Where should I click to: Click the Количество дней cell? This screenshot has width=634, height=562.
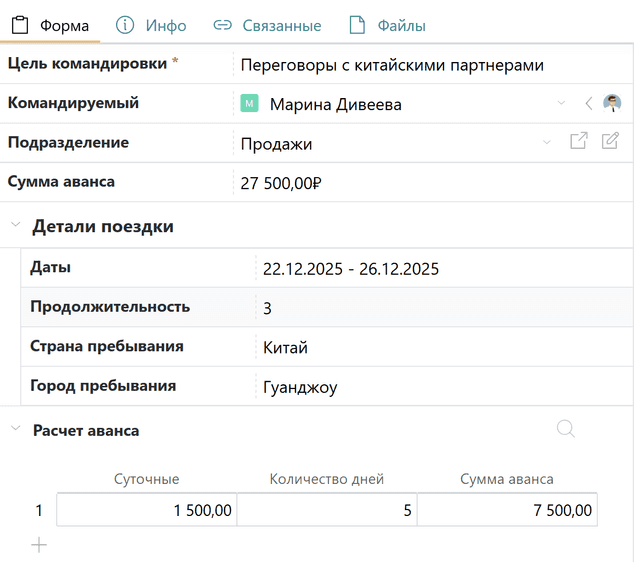326,510
